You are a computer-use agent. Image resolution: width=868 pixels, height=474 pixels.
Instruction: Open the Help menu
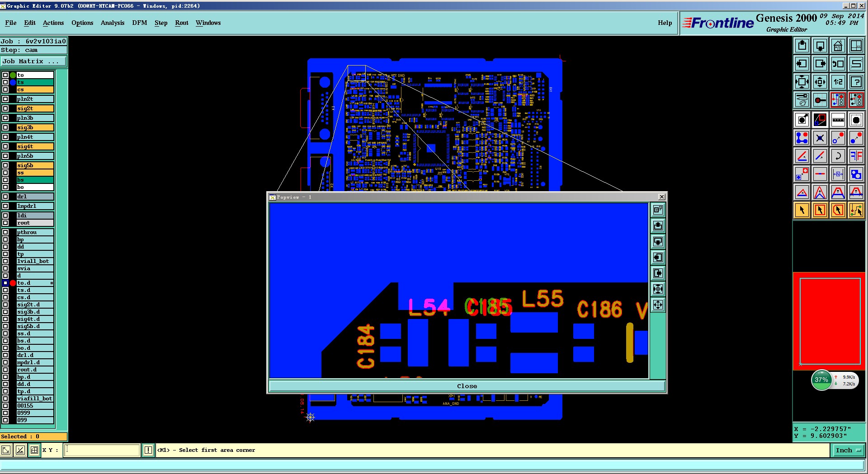(x=665, y=23)
